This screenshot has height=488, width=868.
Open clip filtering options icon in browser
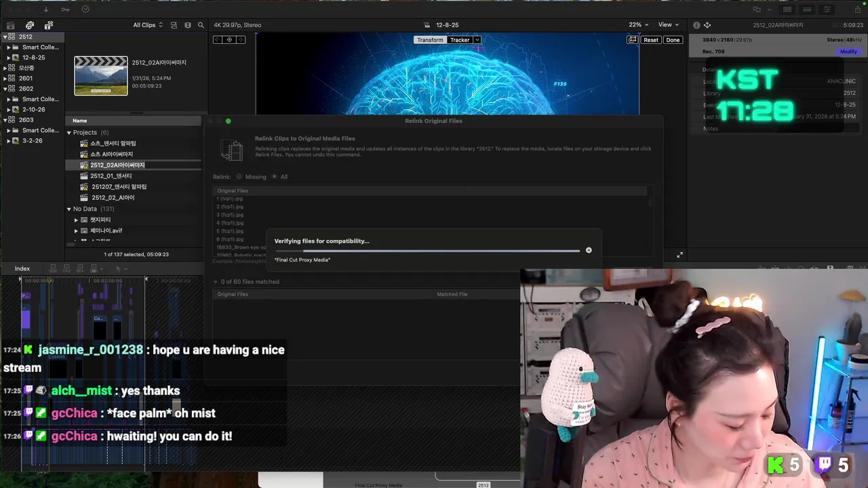188,25
